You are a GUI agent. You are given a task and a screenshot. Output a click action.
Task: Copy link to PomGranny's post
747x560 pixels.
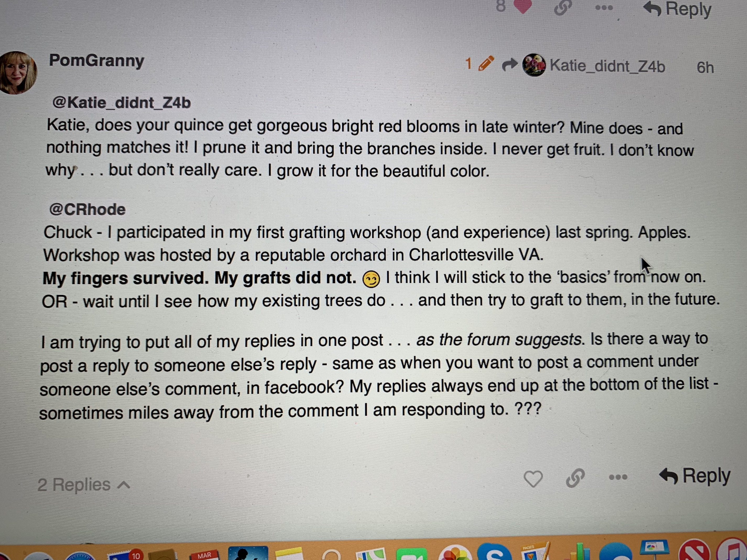(x=575, y=478)
